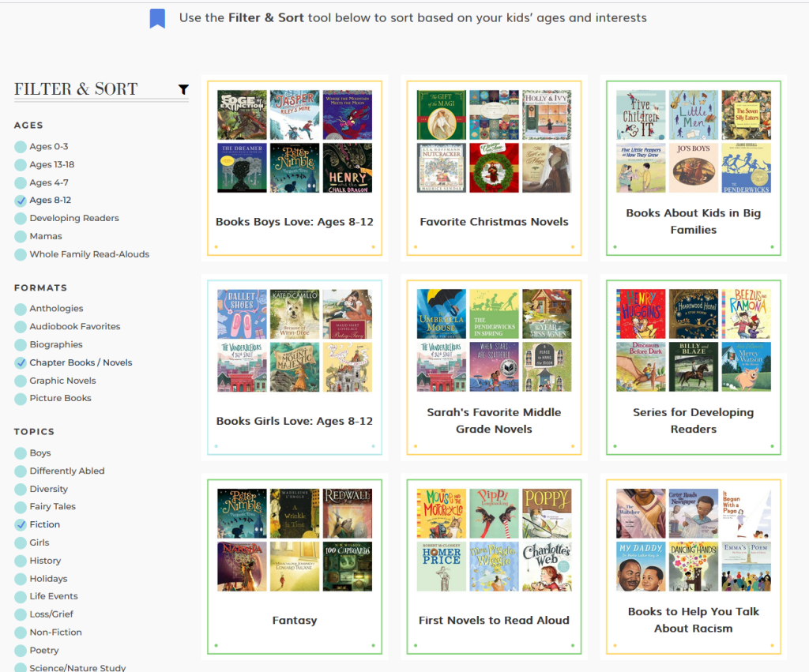Click the Redwall book cover

coord(347,512)
